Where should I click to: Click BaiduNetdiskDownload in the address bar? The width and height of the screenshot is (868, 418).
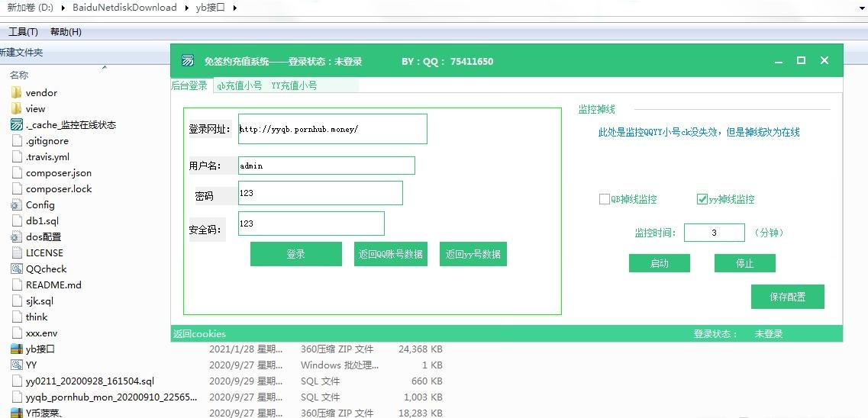(124, 8)
